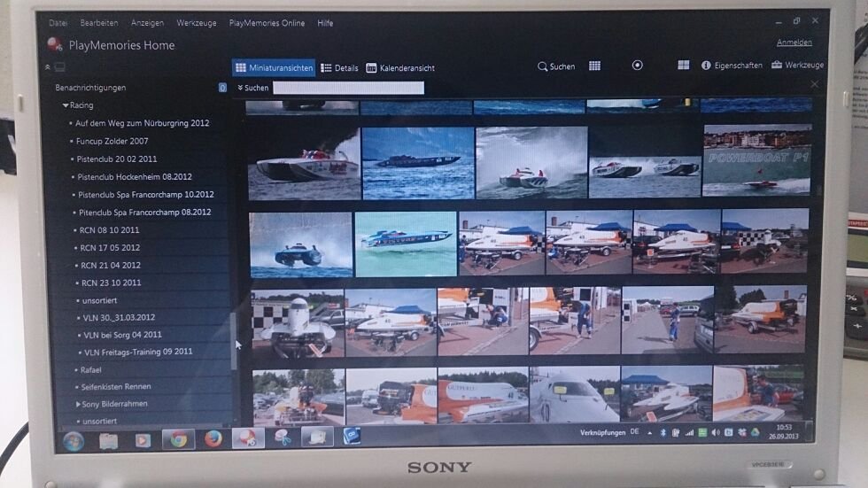This screenshot has width=868, height=488.
Task: Click the Windows Start button
Action: click(73, 440)
